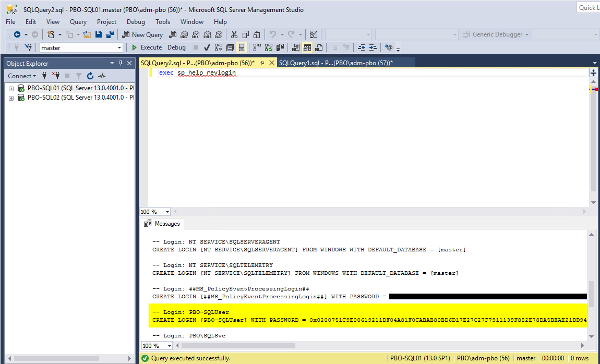Viewport: 600px width, 364px height.
Task: Toggle pin on Object Explorer panel
Action: point(121,63)
